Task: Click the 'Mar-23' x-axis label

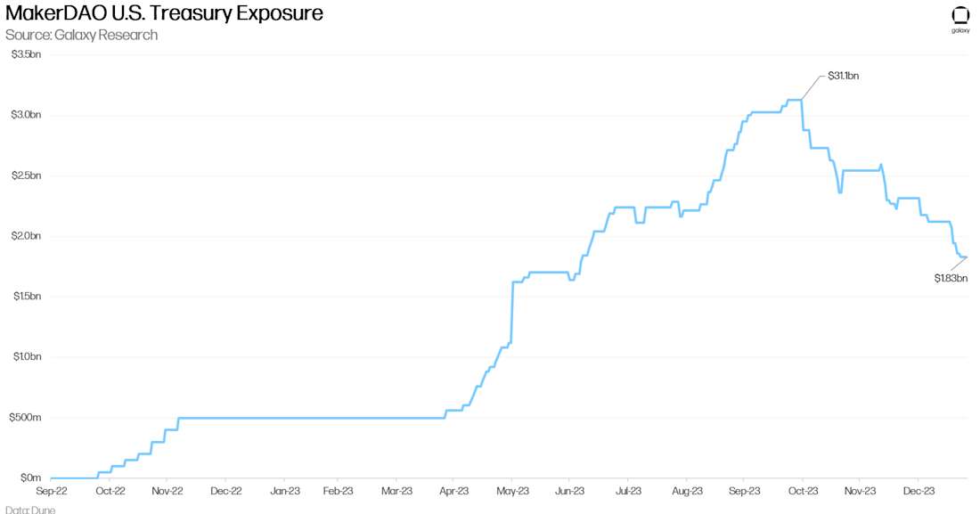Action: [396, 492]
